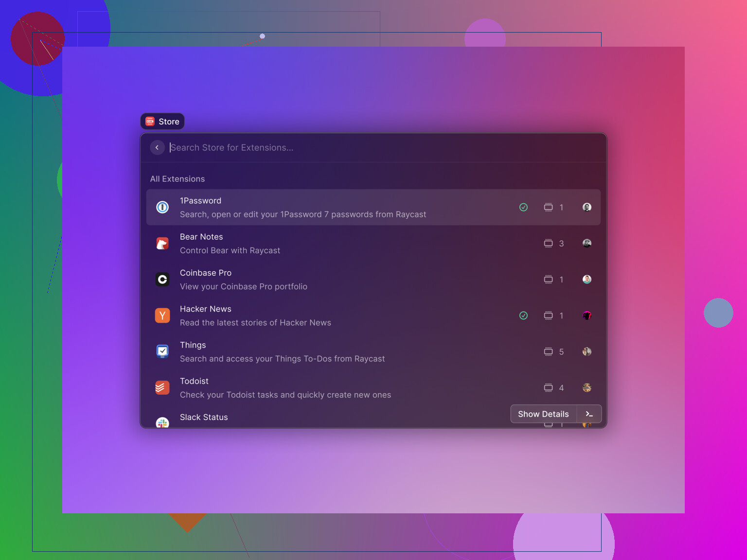Click the Bear Notes app icon
Viewport: 747px width, 560px height.
162,244
